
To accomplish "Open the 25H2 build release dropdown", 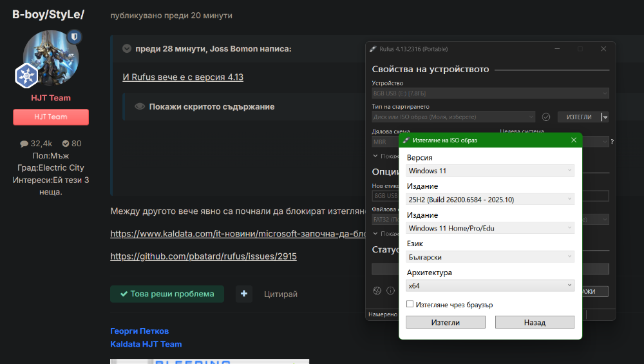I will click(x=490, y=199).
